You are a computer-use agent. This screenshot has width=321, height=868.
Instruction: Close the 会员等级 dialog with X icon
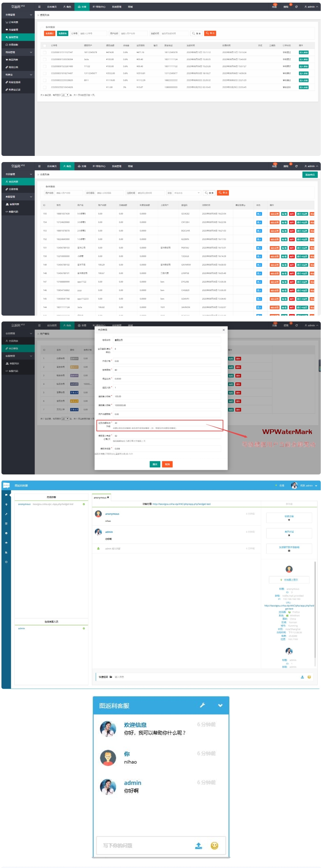point(224,330)
